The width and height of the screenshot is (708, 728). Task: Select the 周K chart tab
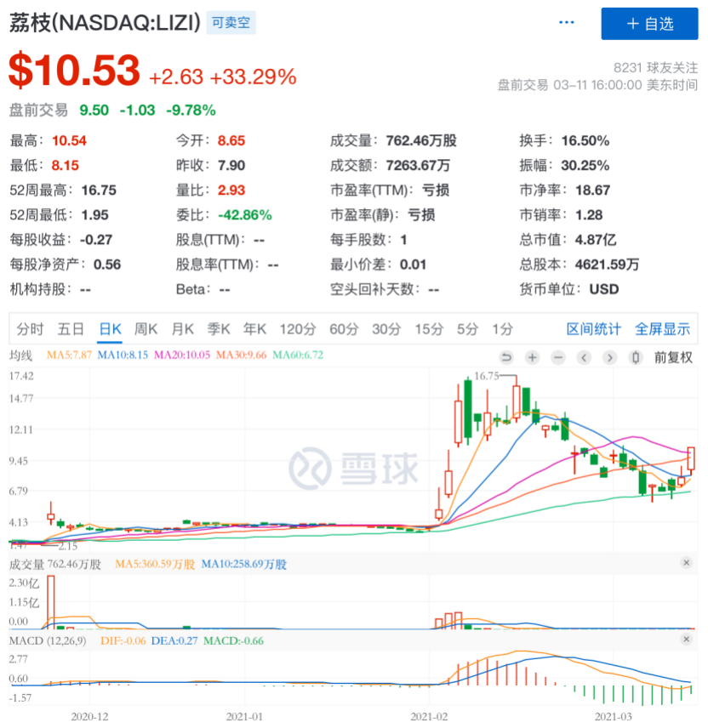pyautogui.click(x=146, y=329)
